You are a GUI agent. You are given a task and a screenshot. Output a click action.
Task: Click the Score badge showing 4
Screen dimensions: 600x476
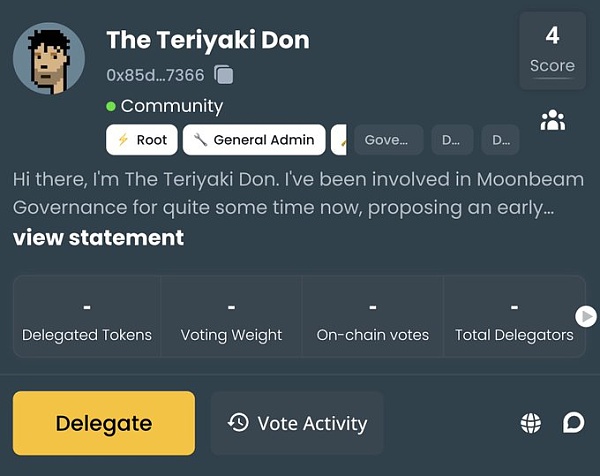[552, 50]
